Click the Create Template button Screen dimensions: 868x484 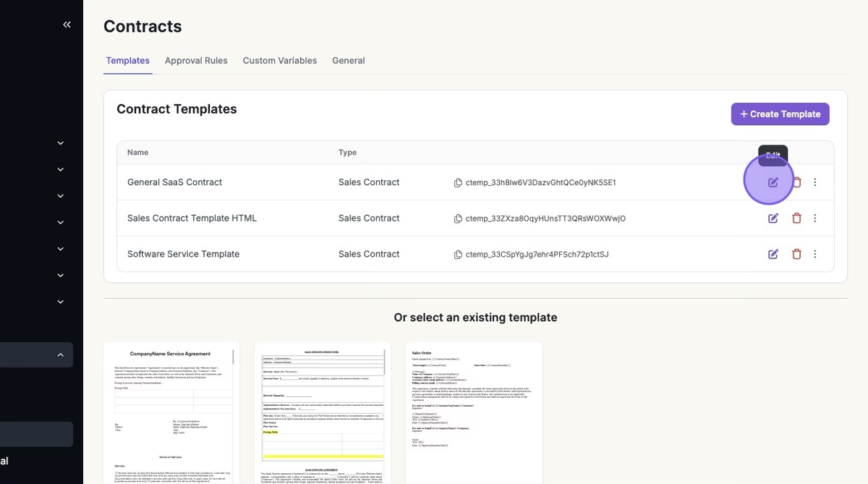[x=780, y=114]
